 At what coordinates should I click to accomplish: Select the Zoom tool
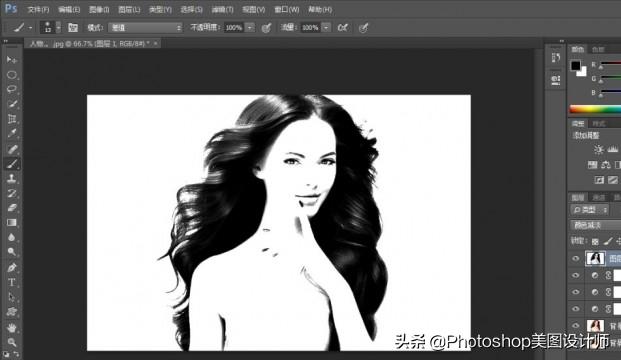(11, 342)
